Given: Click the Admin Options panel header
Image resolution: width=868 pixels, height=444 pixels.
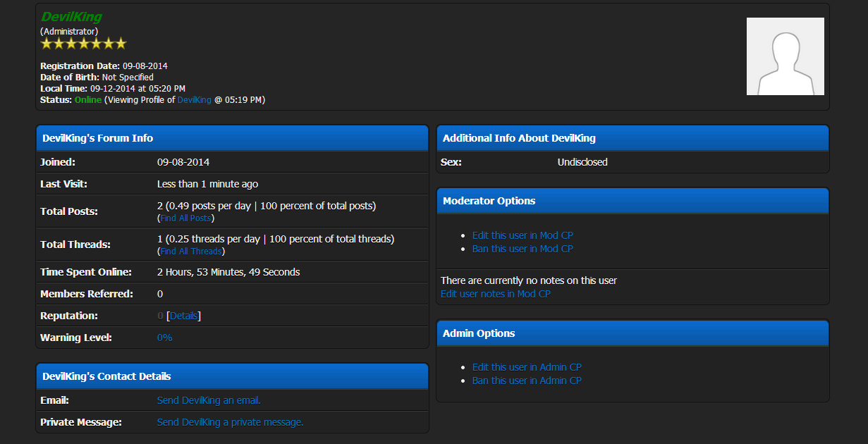Looking at the screenshot, I should click(x=632, y=333).
